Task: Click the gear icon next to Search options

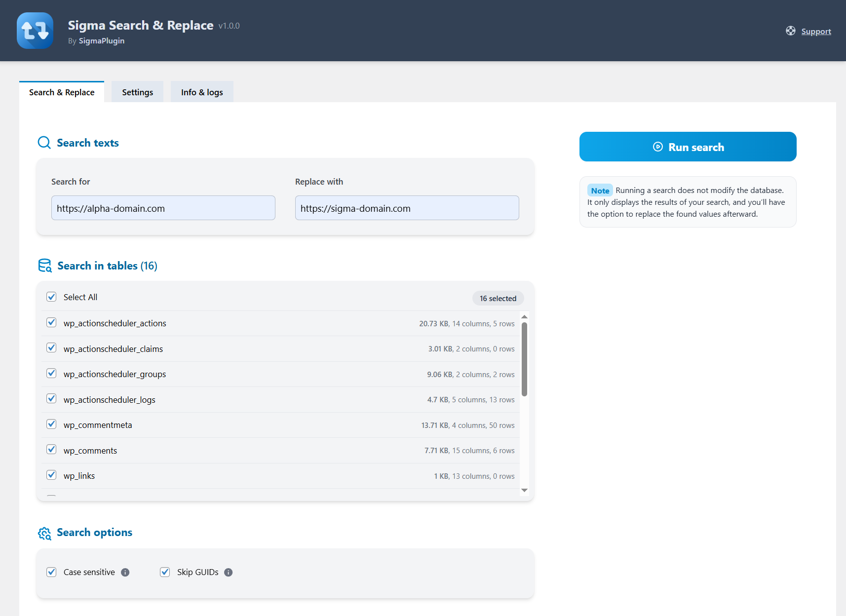Action: [x=44, y=533]
